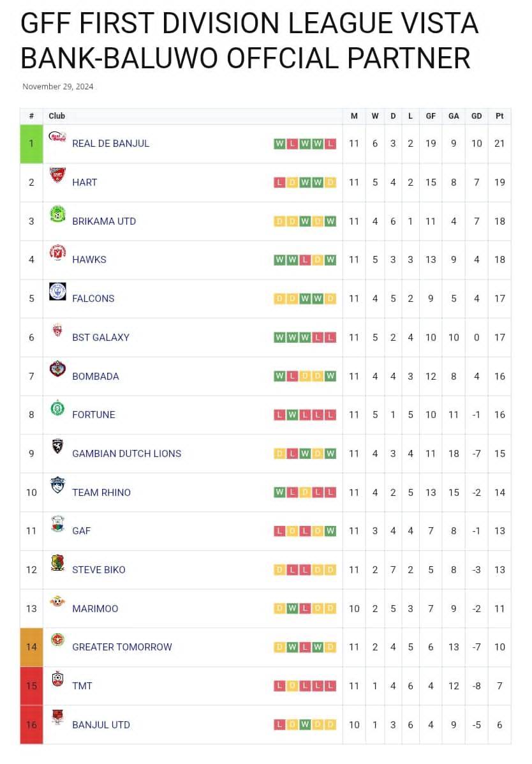
Task: Open the GREATER TOMORROW team link
Action: [122, 647]
